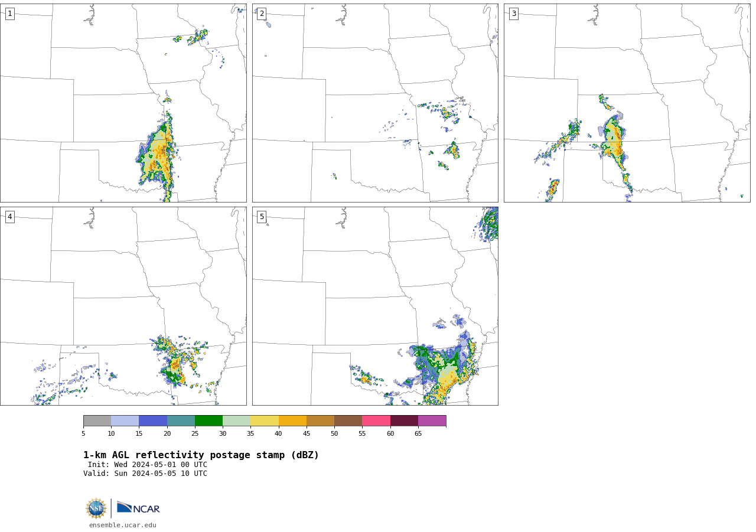
Task: Click the NSF logo icon
Action: (96, 508)
